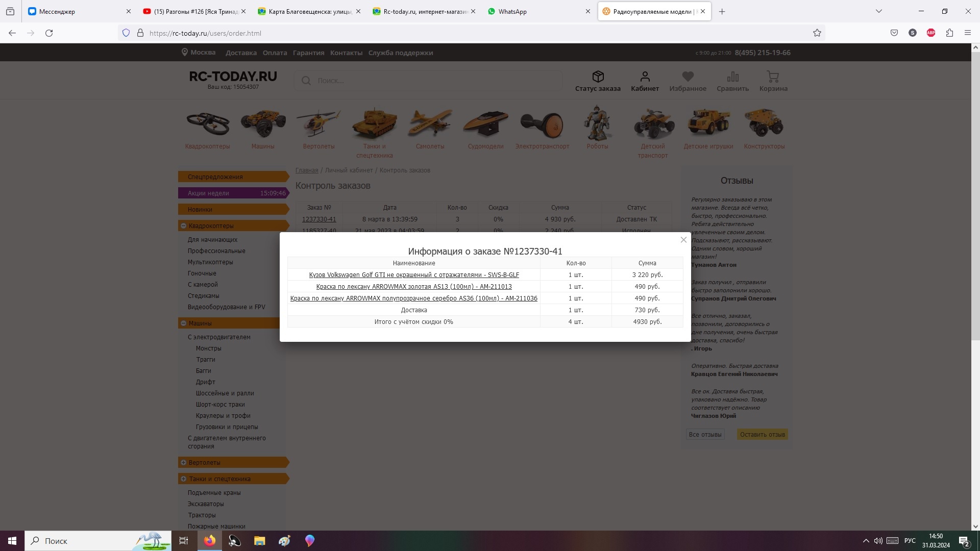Screen dimensions: 980x551
Task: Open Task View on taskbar
Action: (184, 541)
